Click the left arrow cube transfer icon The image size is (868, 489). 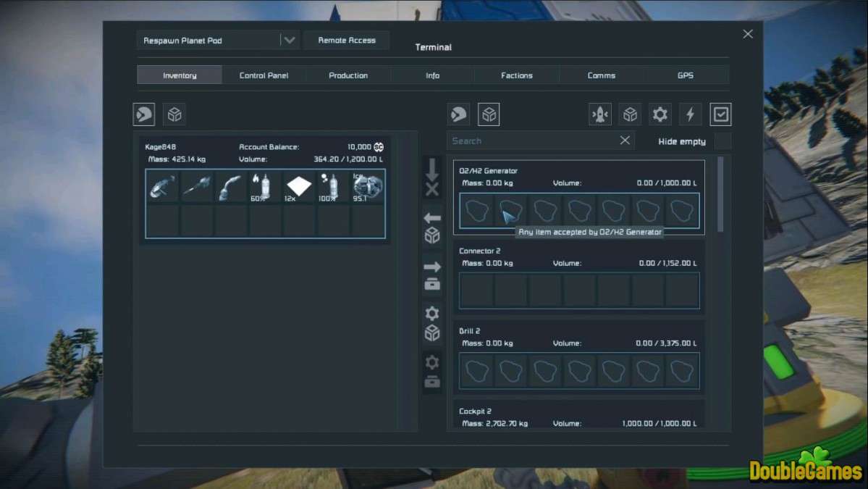click(x=432, y=227)
